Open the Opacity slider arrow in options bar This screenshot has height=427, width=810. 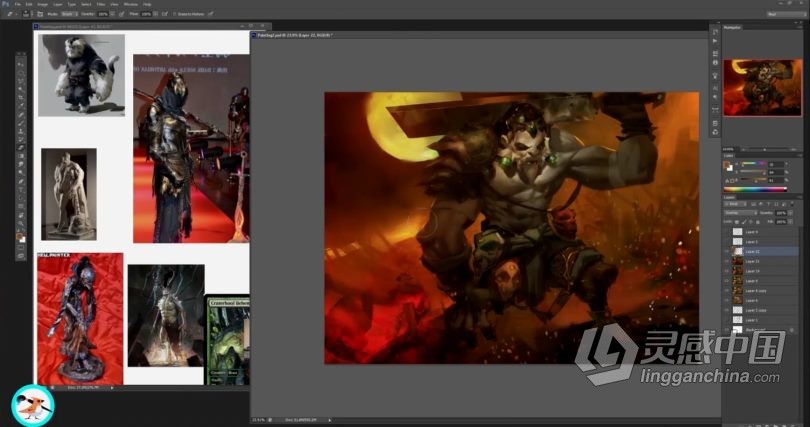point(112,14)
